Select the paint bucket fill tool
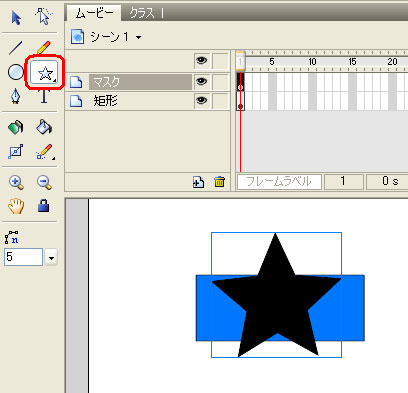This screenshot has height=393, width=408. click(x=44, y=127)
